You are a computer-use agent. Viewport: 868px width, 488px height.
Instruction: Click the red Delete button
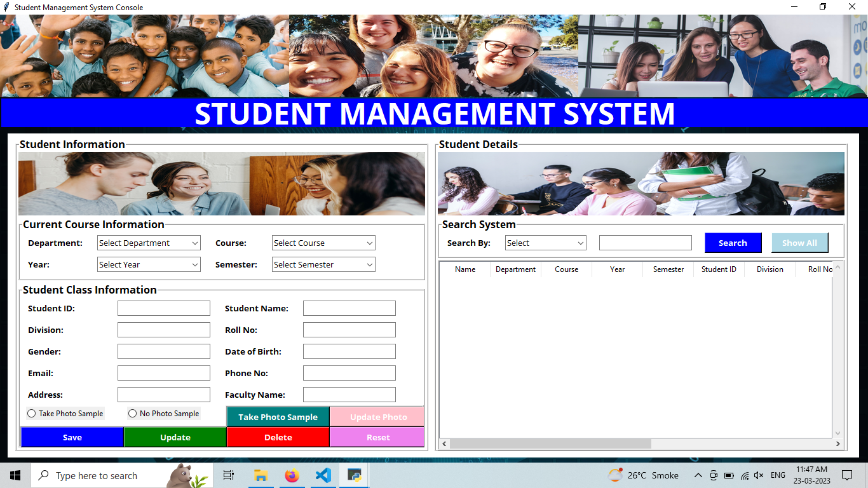coord(278,437)
